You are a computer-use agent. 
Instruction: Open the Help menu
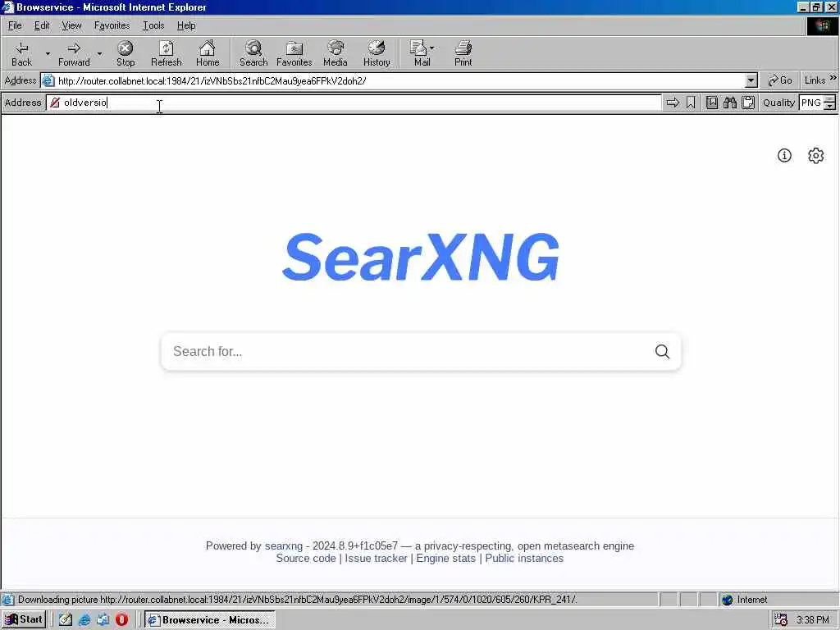(186, 25)
